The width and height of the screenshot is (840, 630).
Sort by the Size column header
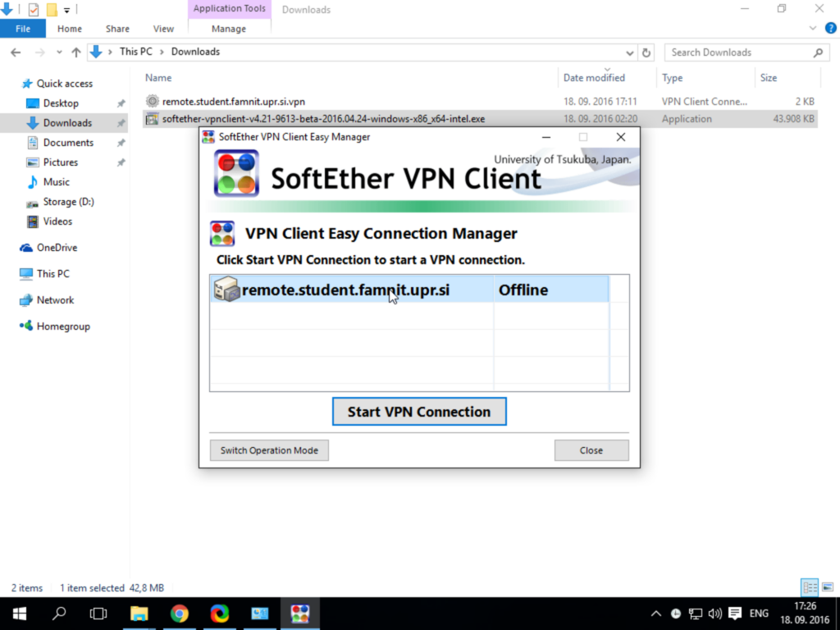787,78
